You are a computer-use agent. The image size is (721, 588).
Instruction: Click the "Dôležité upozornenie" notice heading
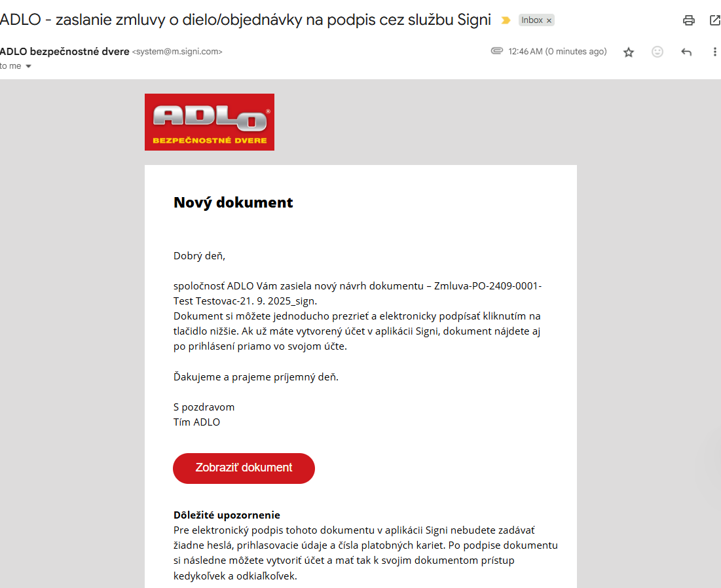point(227,515)
